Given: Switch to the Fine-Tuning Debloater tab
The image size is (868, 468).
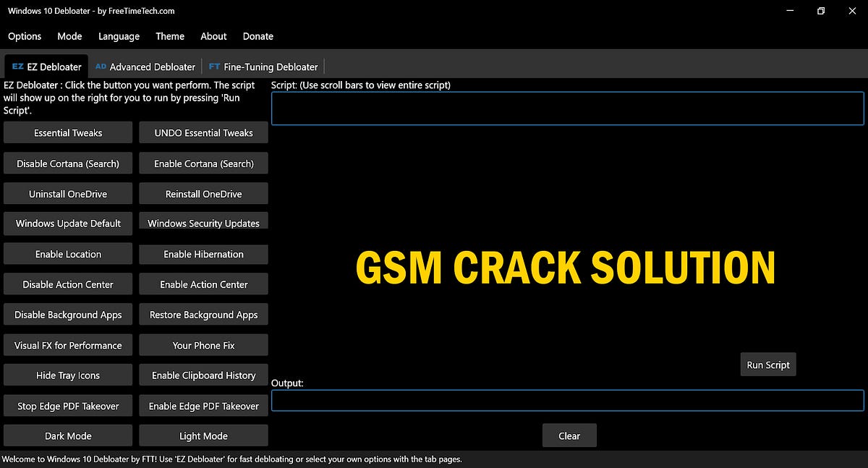Looking at the screenshot, I should pyautogui.click(x=263, y=67).
